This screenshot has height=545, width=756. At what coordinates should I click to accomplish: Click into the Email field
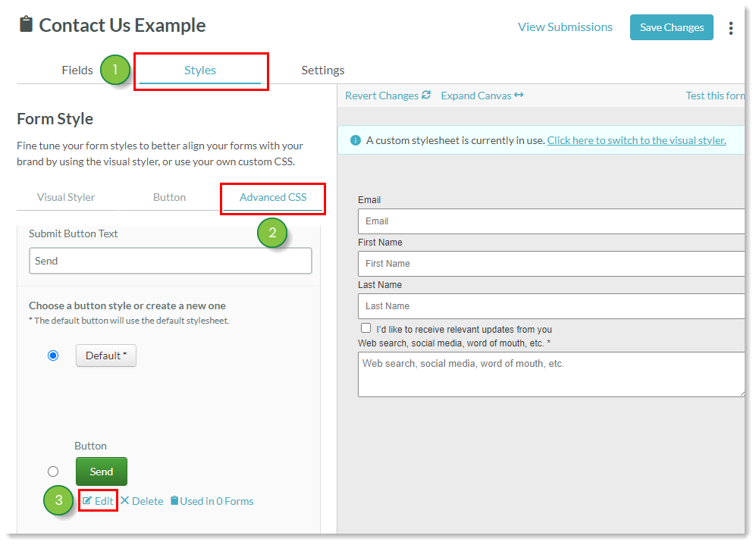551,221
